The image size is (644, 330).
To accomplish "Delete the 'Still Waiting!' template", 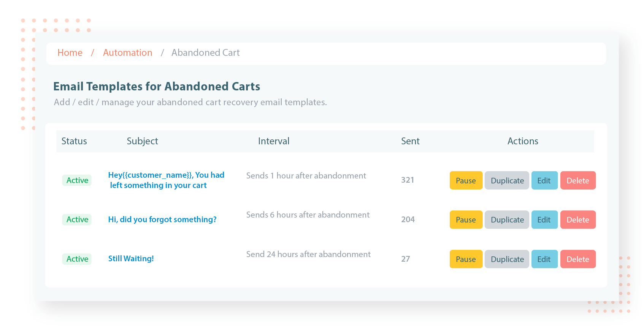I will [578, 259].
